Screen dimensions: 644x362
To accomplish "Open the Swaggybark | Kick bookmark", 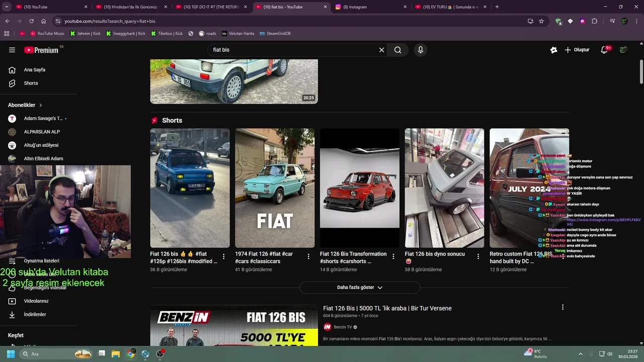I will pos(125,34).
